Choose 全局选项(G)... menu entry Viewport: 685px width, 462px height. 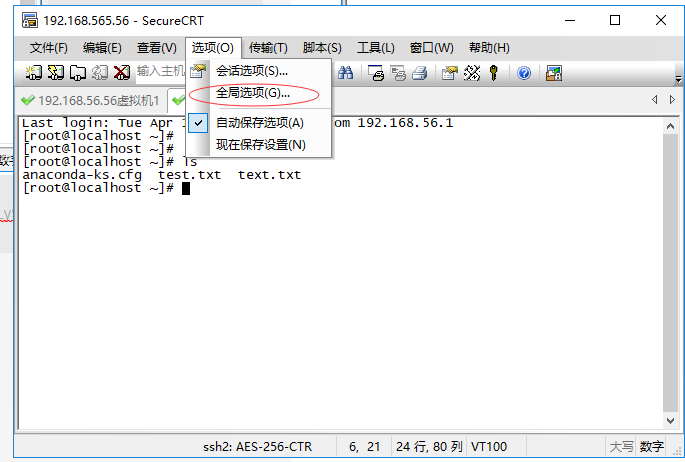pos(259,93)
